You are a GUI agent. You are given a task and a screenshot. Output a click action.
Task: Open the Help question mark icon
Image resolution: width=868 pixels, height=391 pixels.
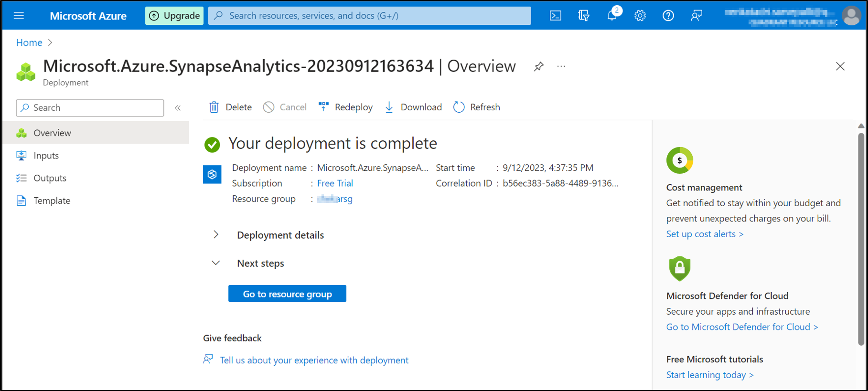(x=668, y=16)
